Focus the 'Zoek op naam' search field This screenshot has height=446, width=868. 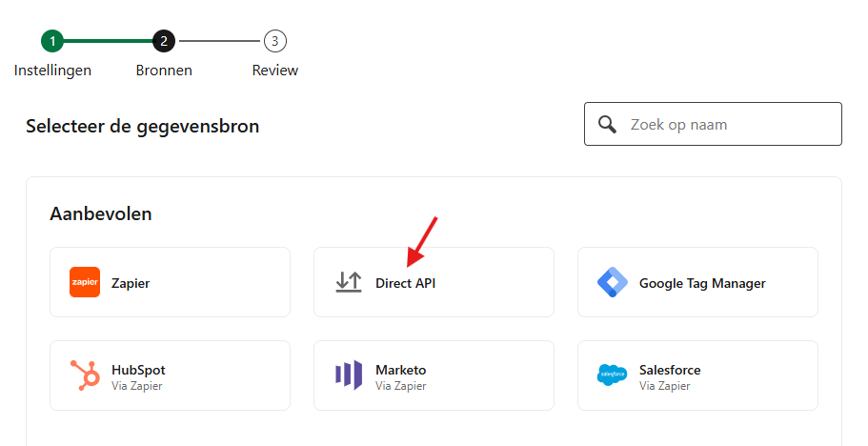coord(729,125)
